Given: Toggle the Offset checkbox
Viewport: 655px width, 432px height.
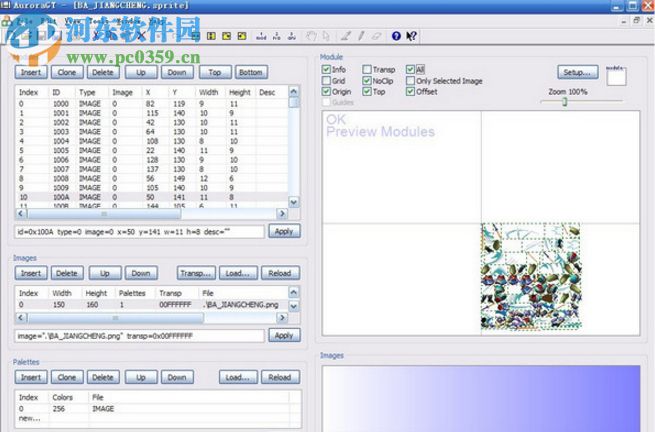Looking at the screenshot, I should click(410, 91).
